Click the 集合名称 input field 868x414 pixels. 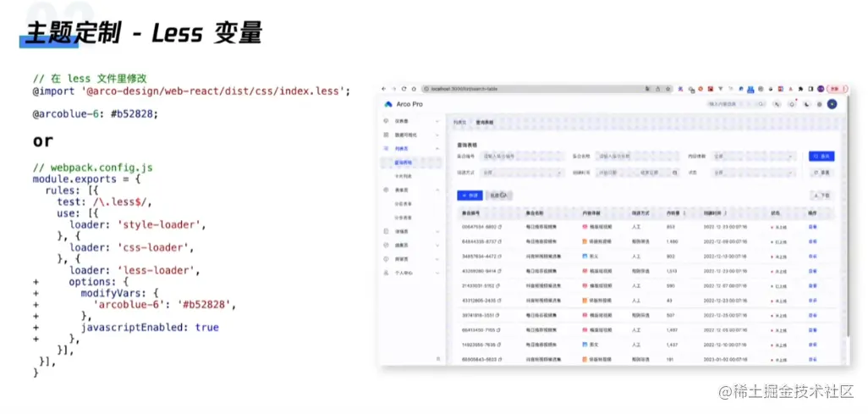[x=636, y=157]
